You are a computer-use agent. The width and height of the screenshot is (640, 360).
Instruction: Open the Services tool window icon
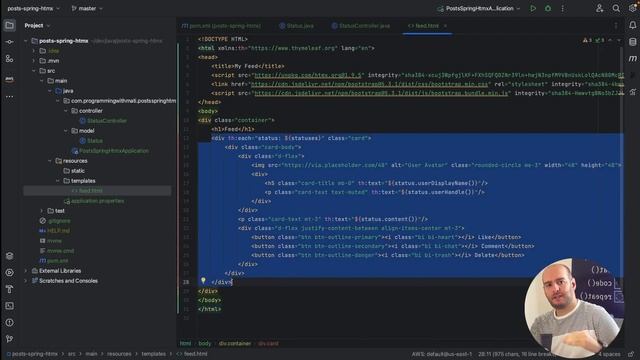point(9,256)
